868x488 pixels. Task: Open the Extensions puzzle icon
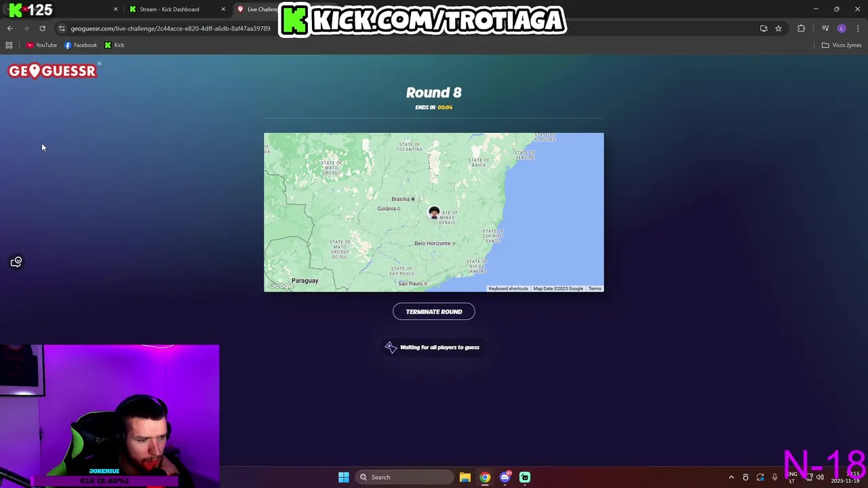click(x=802, y=28)
